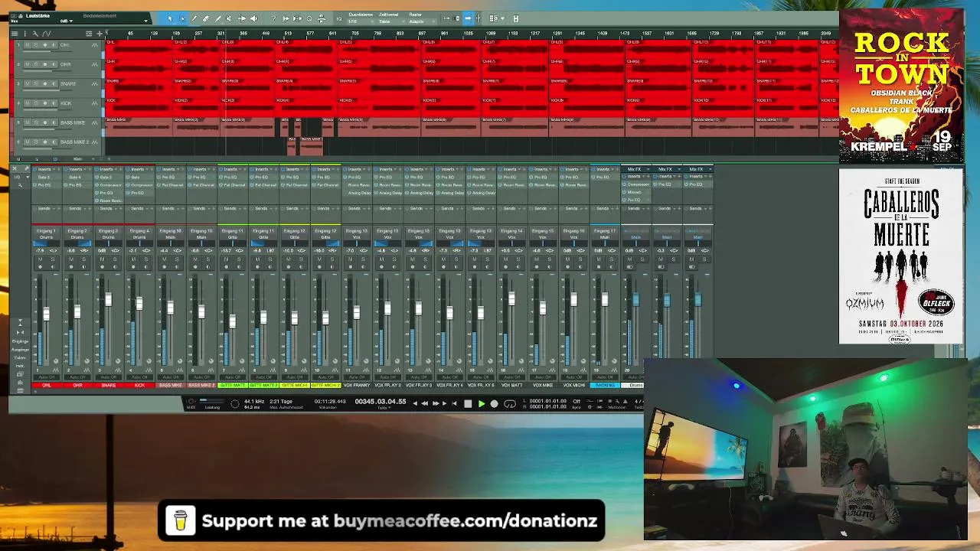Select the Eraser tool
This screenshot has height=551, width=980.
point(206,19)
